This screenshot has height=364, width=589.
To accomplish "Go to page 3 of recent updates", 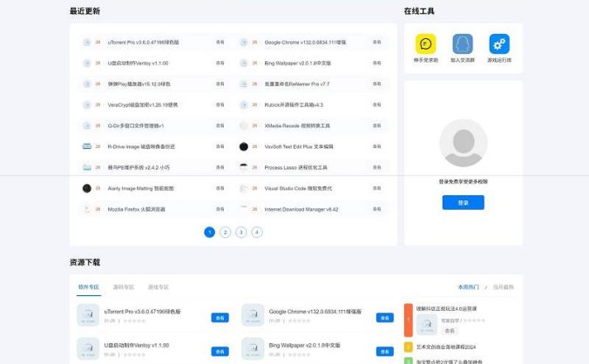I will point(241,233).
